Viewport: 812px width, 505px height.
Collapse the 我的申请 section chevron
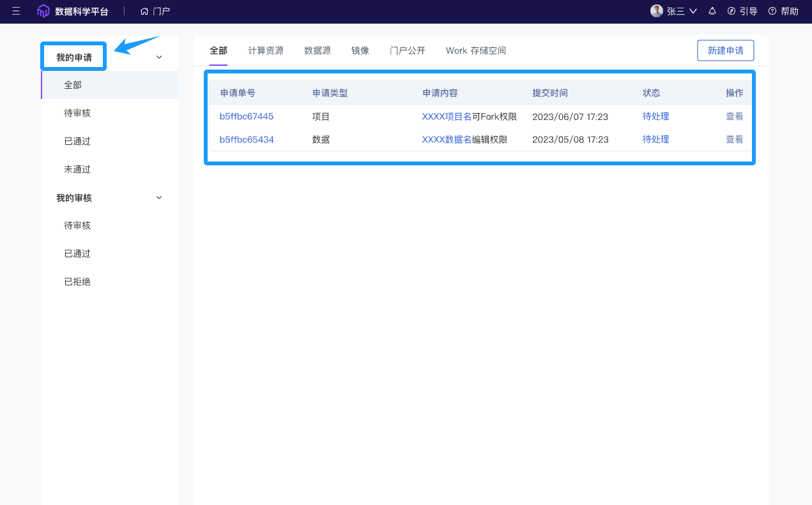click(x=159, y=57)
